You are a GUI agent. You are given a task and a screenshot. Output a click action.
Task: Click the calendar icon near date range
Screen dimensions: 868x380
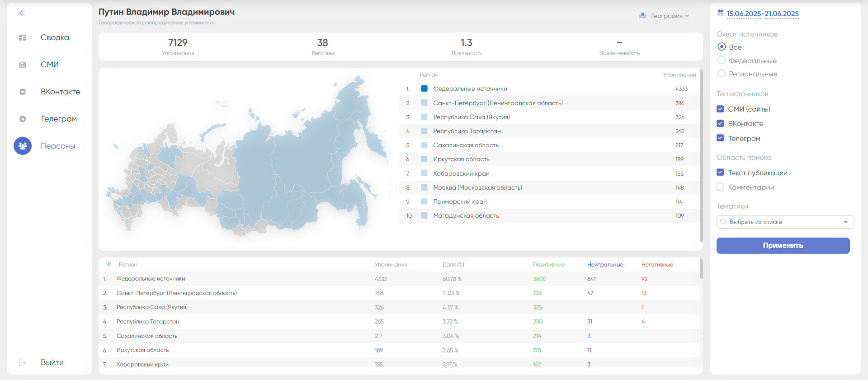(721, 13)
